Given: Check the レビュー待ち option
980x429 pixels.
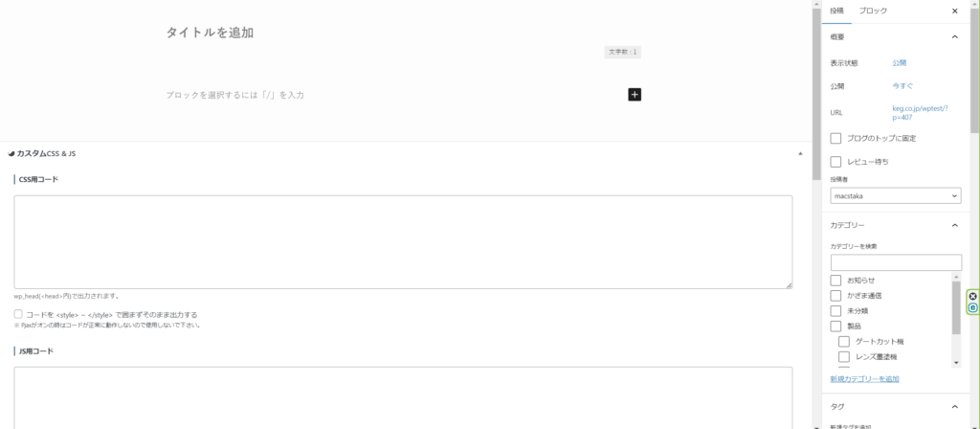Looking at the screenshot, I should point(836,161).
